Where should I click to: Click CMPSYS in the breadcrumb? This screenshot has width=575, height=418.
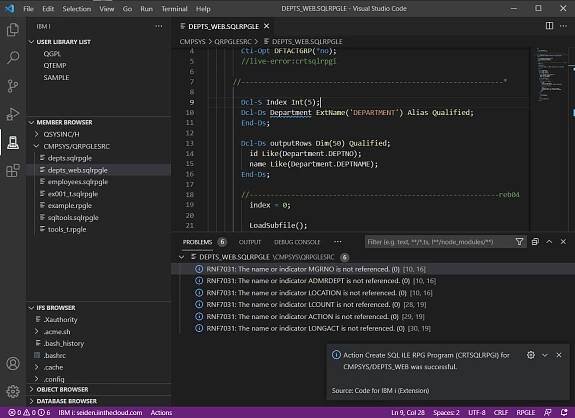point(193,41)
